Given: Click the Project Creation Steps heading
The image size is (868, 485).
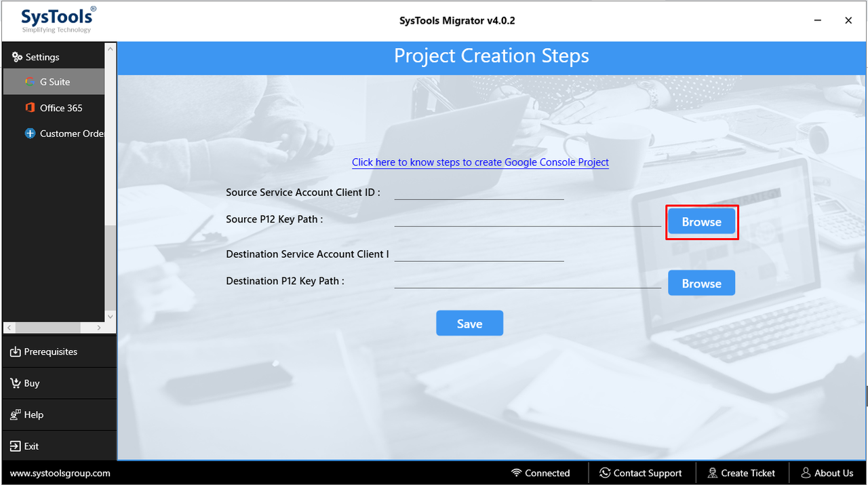Looking at the screenshot, I should click(492, 56).
